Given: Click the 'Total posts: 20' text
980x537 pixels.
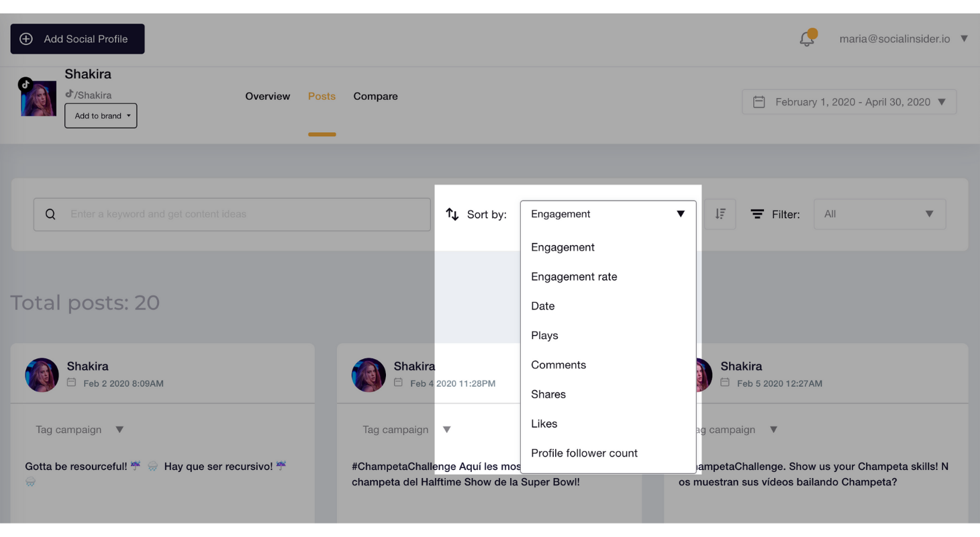Looking at the screenshot, I should [x=85, y=303].
